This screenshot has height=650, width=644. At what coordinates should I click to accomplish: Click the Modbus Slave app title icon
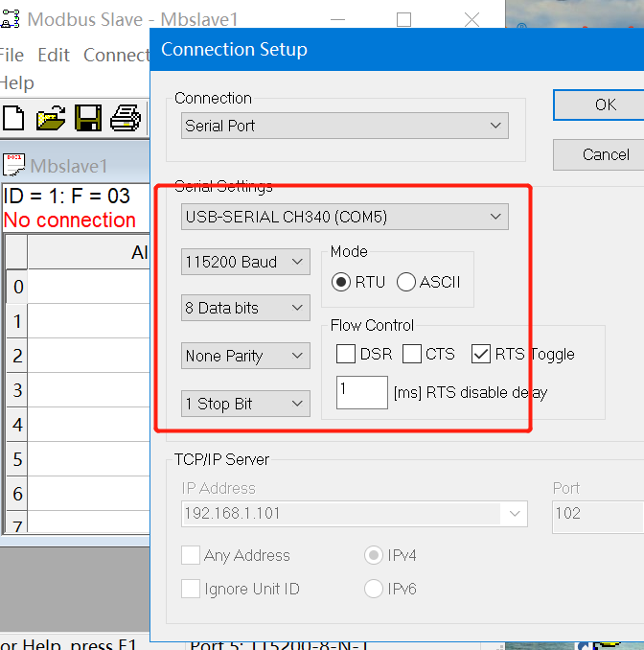(x=11, y=19)
